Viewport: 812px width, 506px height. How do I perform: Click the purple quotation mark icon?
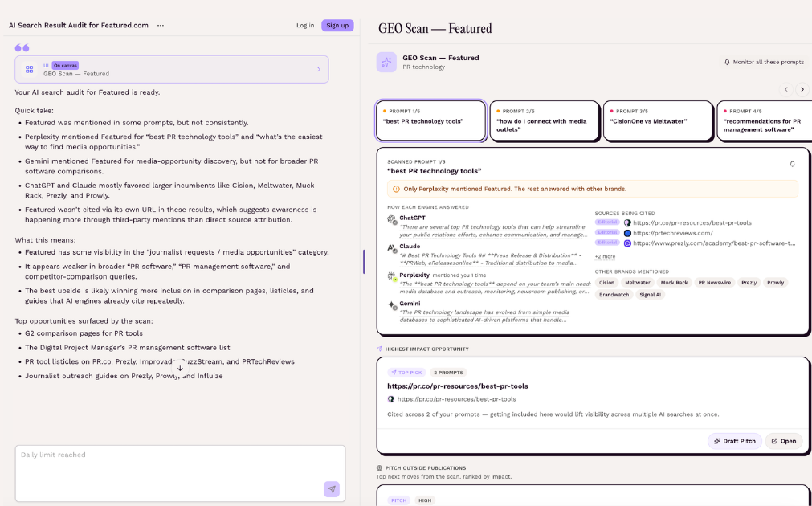click(22, 47)
